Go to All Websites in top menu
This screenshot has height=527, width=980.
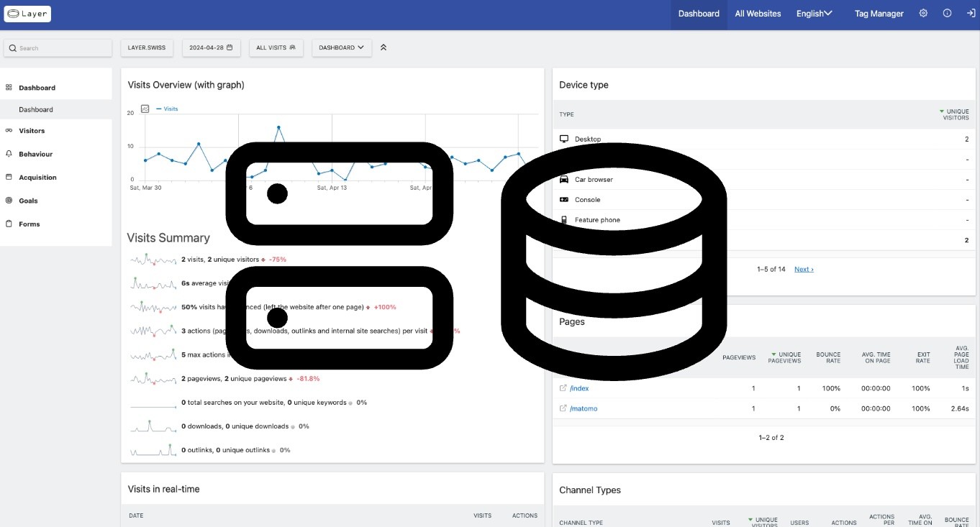point(758,14)
